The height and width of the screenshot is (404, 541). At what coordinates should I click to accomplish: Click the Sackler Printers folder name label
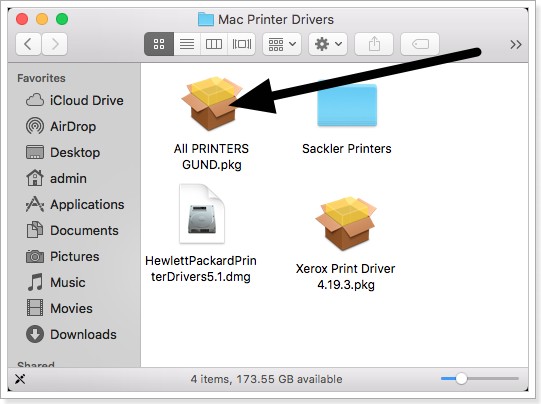[347, 149]
